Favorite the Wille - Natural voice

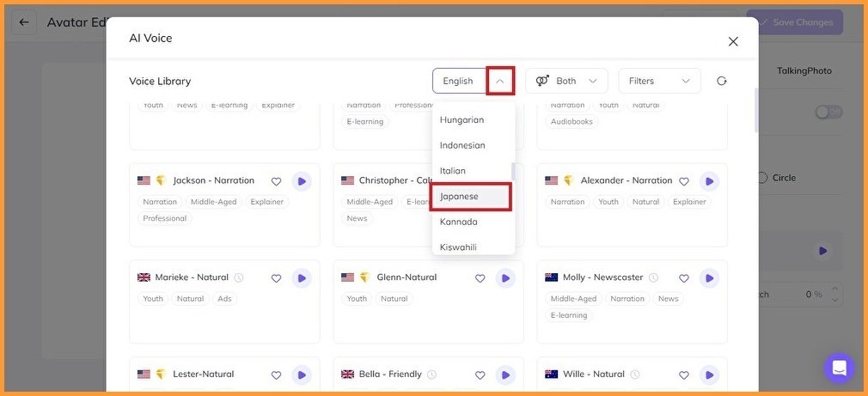click(684, 375)
